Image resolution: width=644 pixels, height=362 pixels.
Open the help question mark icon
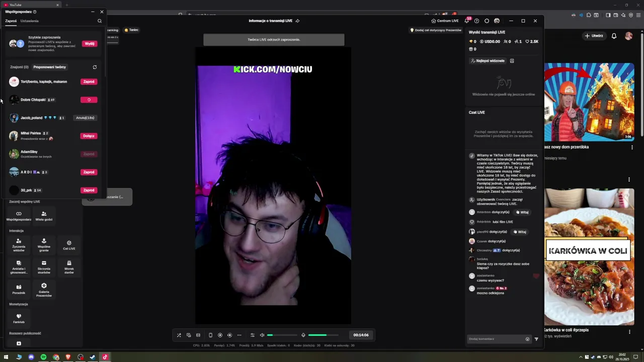tap(477, 21)
